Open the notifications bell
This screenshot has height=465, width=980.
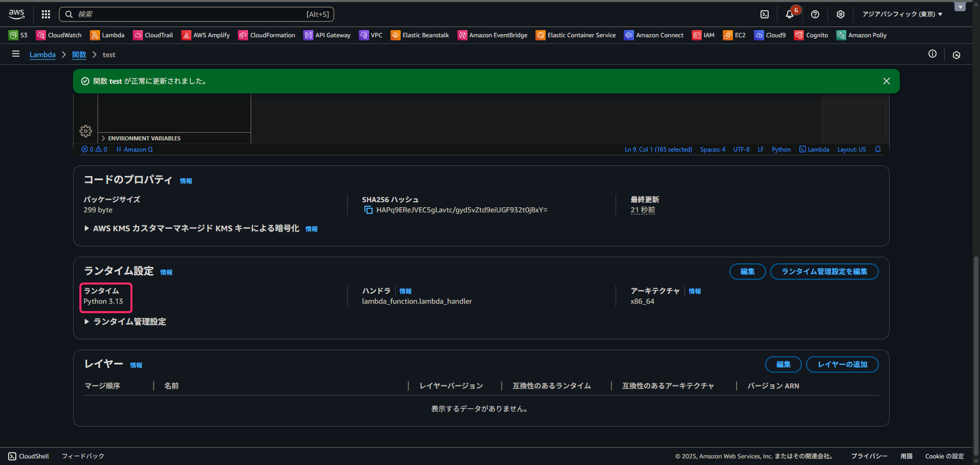[789, 14]
